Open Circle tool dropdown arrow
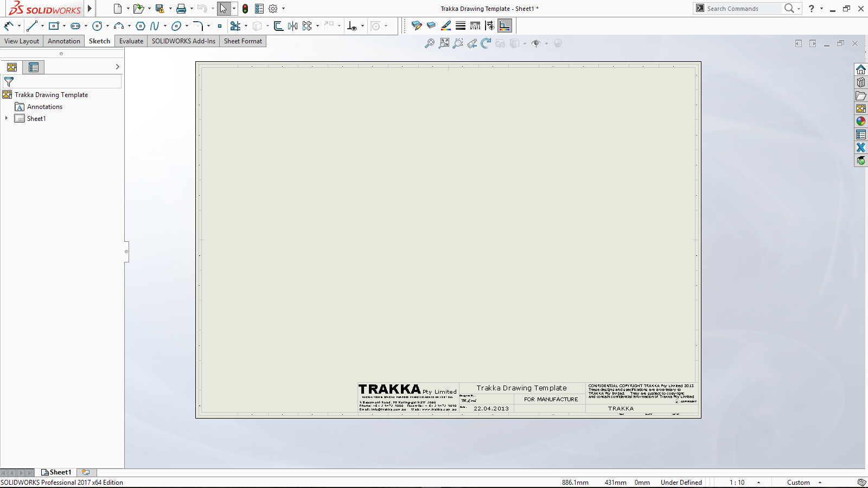This screenshot has height=488, width=868. point(107,25)
